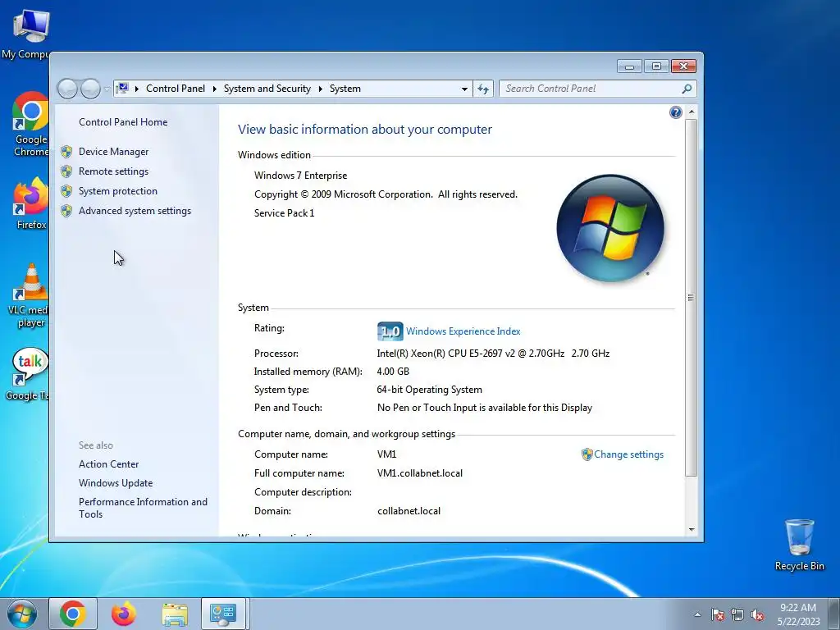Image resolution: width=840 pixels, height=630 pixels.
Task: Show hidden tray icons arrow
Action: click(697, 614)
